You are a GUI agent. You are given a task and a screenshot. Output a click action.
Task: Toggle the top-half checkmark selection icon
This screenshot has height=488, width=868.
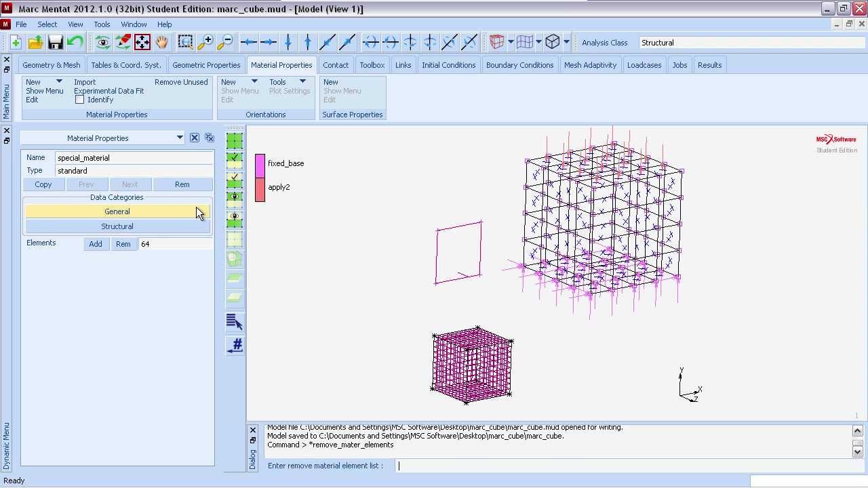(235, 161)
